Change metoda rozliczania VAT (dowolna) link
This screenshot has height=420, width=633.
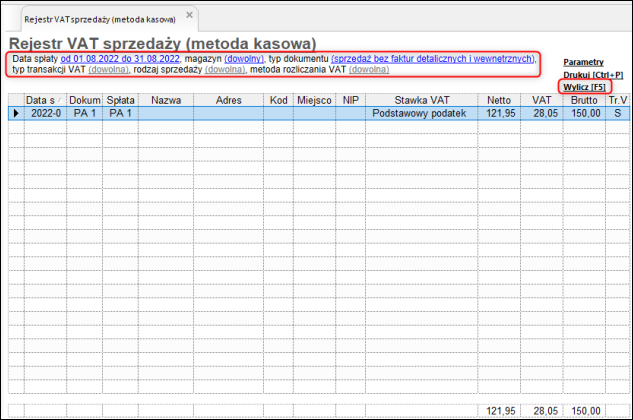(369, 70)
